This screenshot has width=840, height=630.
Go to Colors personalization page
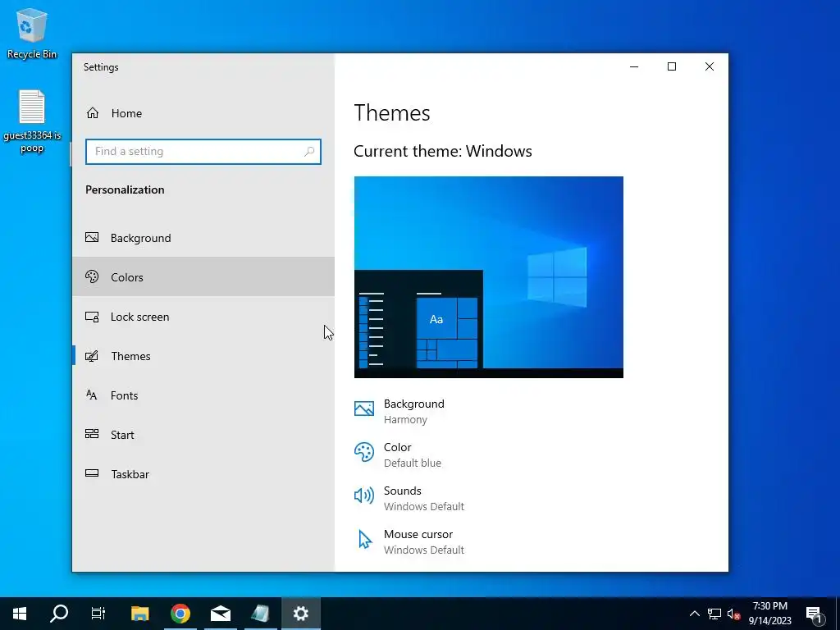coord(203,277)
